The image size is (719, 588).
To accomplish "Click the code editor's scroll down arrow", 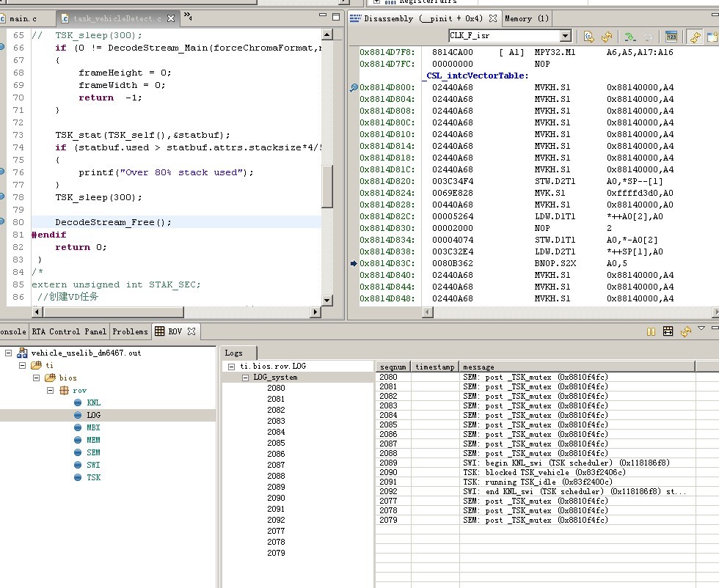I will pyautogui.click(x=327, y=301).
